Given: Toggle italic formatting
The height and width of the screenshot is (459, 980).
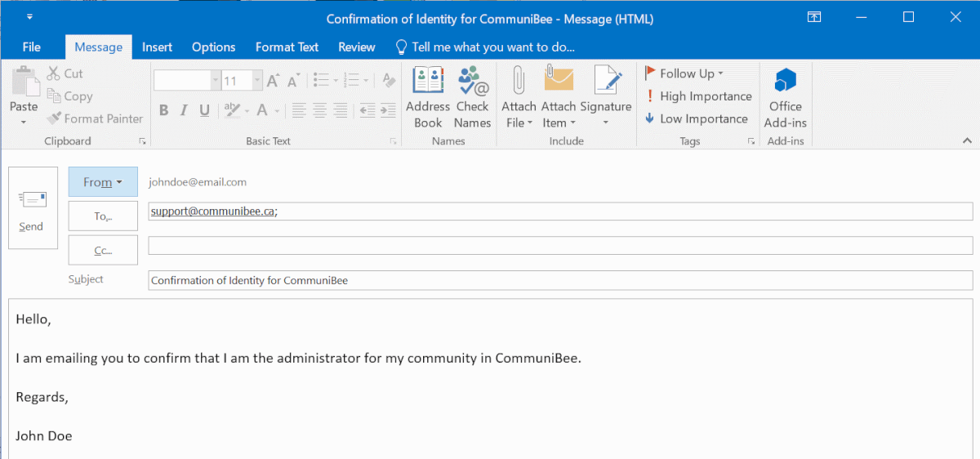Looking at the screenshot, I should (x=184, y=110).
